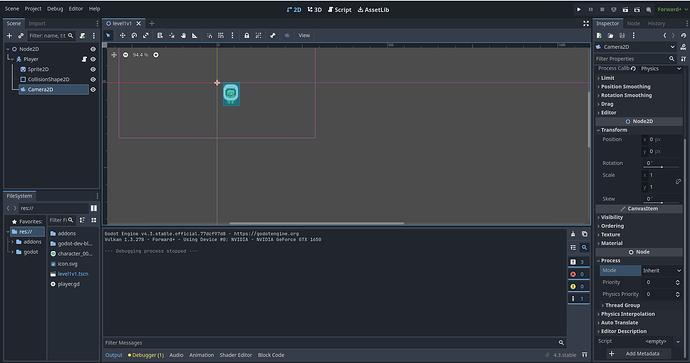Toggle visibility of Sprite2D node
This screenshot has height=363, width=690.
(x=93, y=69)
